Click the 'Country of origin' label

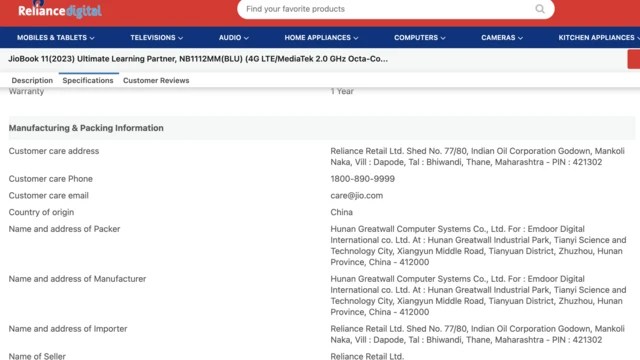pyautogui.click(x=41, y=212)
